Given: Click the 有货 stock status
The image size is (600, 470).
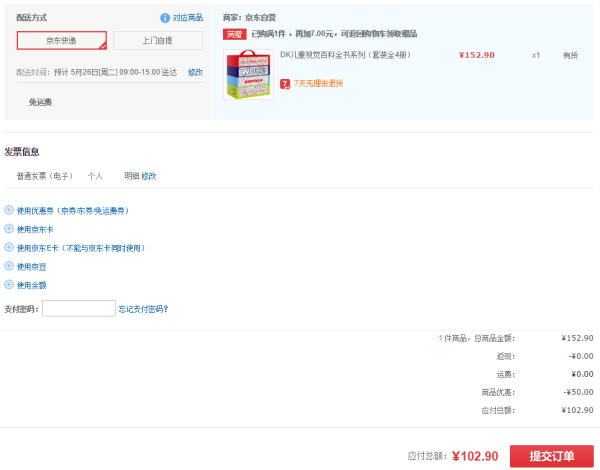Looking at the screenshot, I should click(x=570, y=55).
